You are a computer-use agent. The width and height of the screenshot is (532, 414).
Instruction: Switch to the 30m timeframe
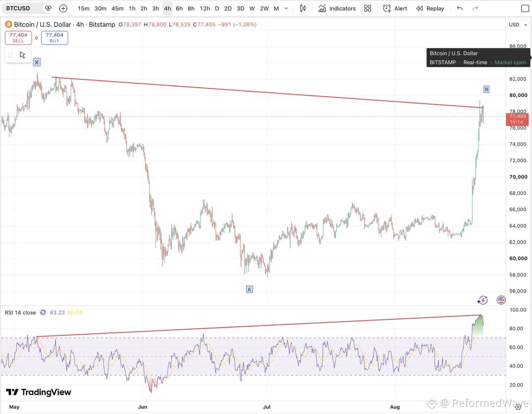click(x=101, y=8)
